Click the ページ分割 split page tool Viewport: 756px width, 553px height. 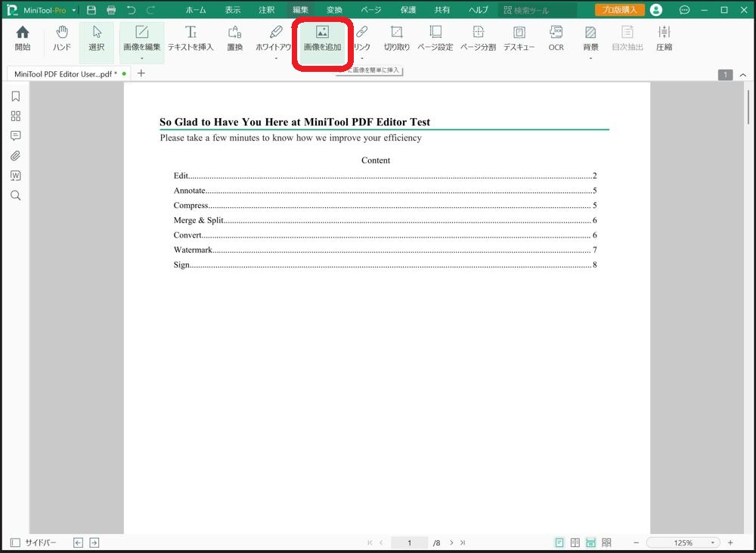pyautogui.click(x=478, y=39)
